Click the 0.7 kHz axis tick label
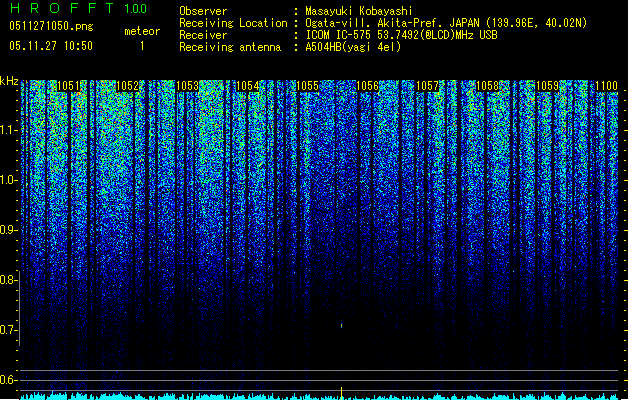This screenshot has width=629, height=400. click(x=8, y=330)
